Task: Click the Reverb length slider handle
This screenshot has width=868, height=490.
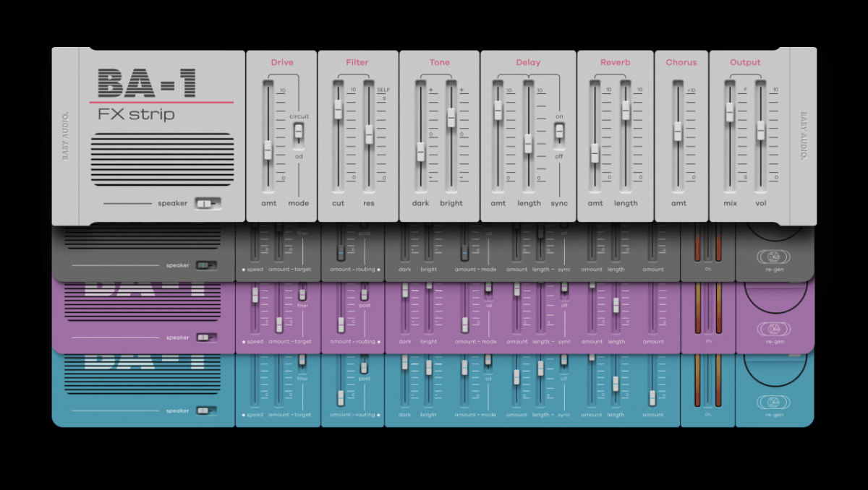Action: [626, 111]
